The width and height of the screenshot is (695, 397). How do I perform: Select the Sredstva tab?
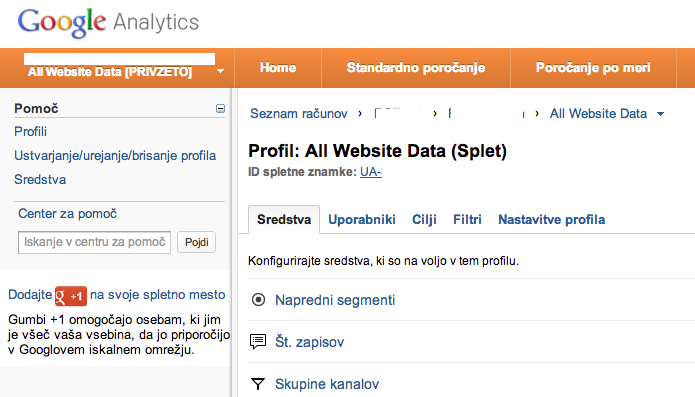(x=284, y=219)
